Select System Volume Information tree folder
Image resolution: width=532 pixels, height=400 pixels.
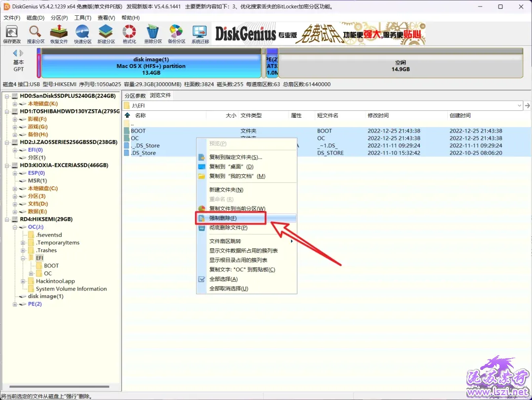[x=71, y=289]
